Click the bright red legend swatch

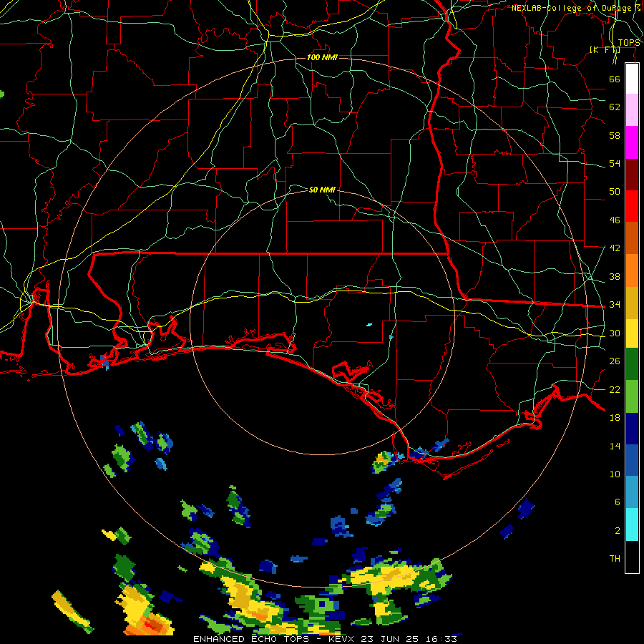click(632, 206)
